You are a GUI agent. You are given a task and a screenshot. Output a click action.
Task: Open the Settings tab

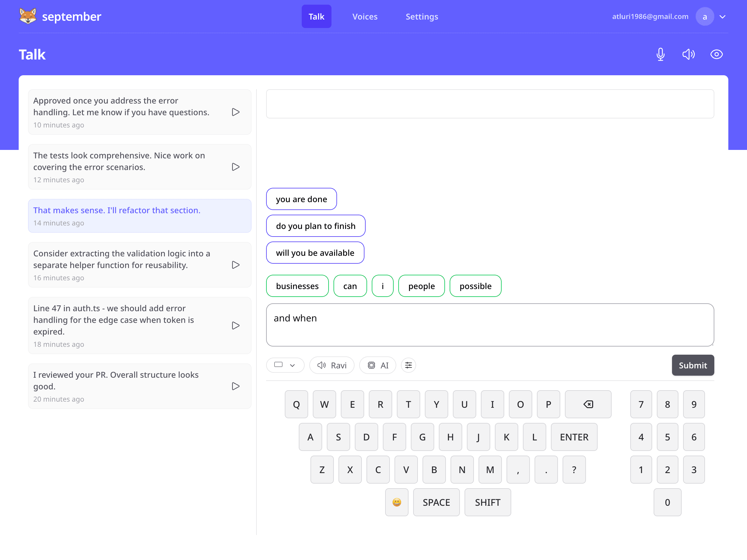point(421,17)
